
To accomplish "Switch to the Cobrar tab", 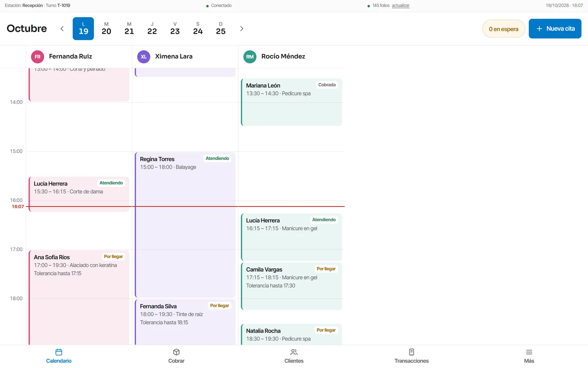I will [176, 356].
